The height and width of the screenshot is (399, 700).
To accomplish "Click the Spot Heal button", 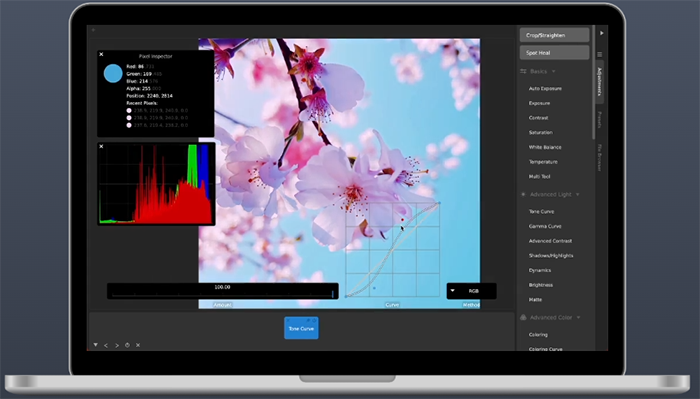I will click(554, 53).
